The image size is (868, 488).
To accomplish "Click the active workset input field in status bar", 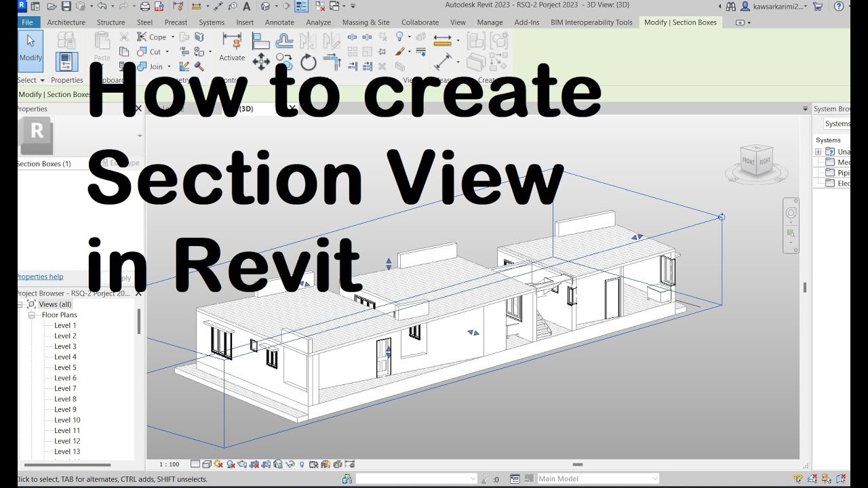I will [x=416, y=479].
